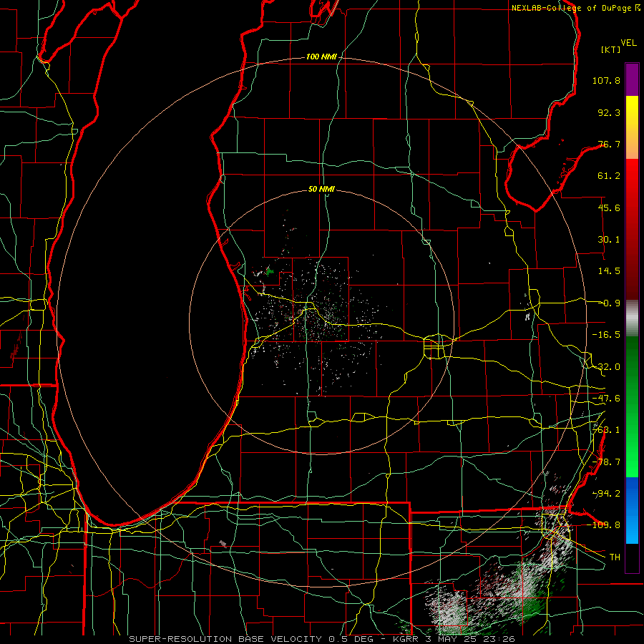Click the -47.6 velocity scale value
Viewport: 644px width, 644px height.
606,399
